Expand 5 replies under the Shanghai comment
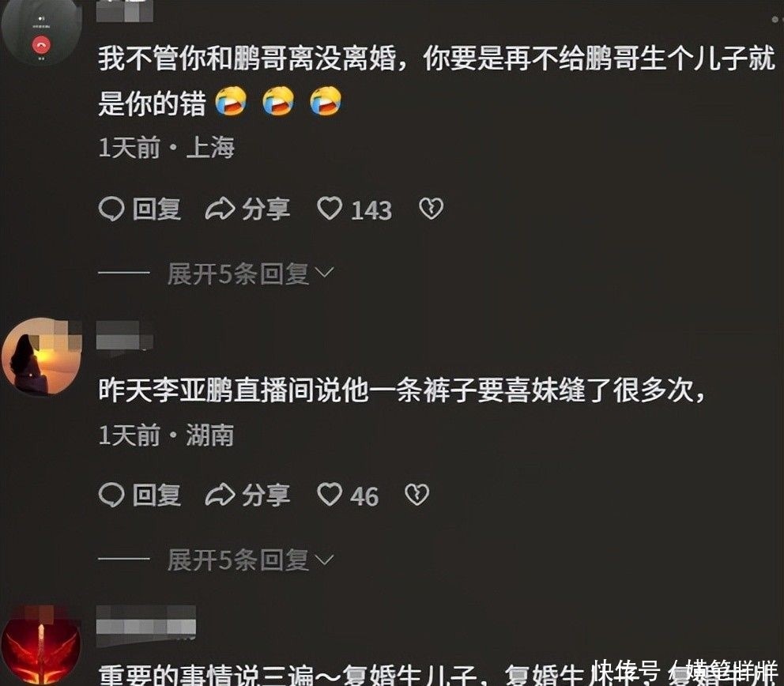Viewport: 784px width, 686px height. coord(250,273)
